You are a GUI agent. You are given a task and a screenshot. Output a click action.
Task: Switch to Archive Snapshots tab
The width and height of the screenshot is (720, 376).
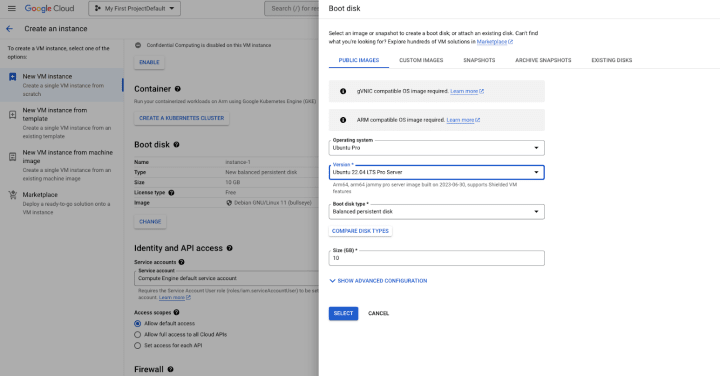tap(543, 60)
